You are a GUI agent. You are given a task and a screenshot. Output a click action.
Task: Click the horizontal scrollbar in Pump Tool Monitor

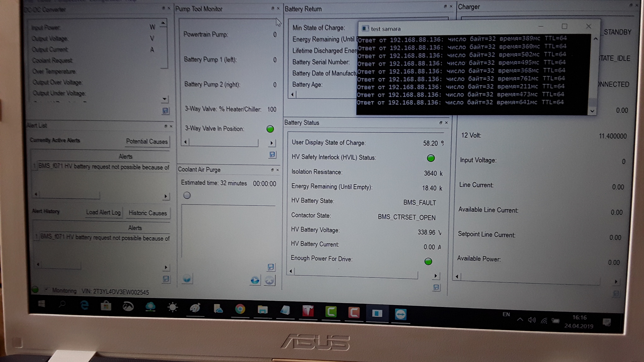pyautogui.click(x=224, y=143)
